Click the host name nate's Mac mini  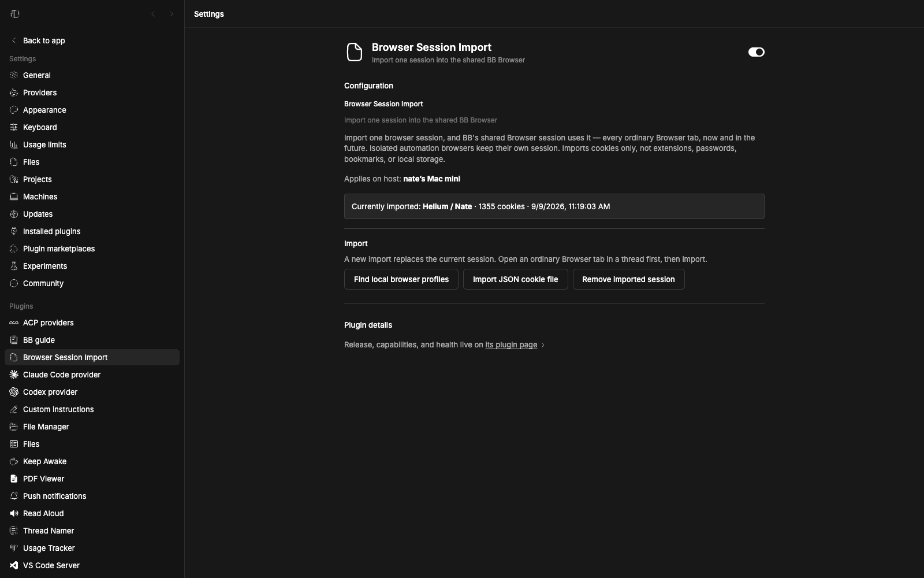click(x=431, y=179)
